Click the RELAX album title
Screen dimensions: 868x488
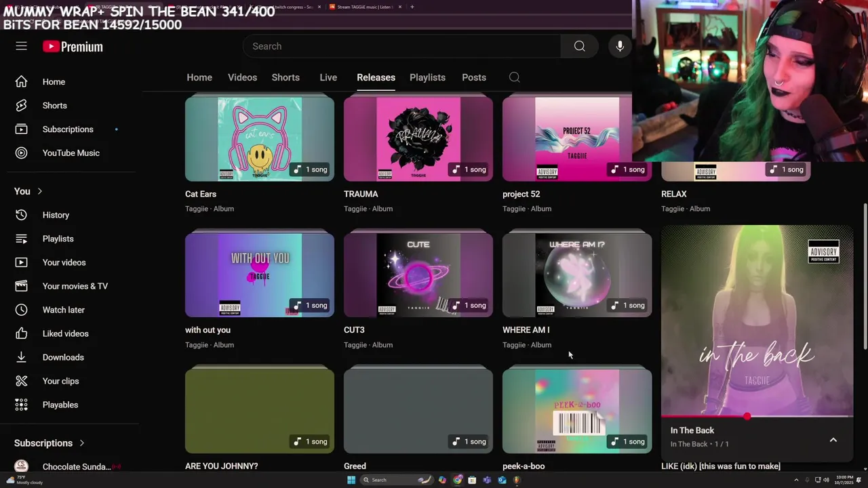[674, 194]
